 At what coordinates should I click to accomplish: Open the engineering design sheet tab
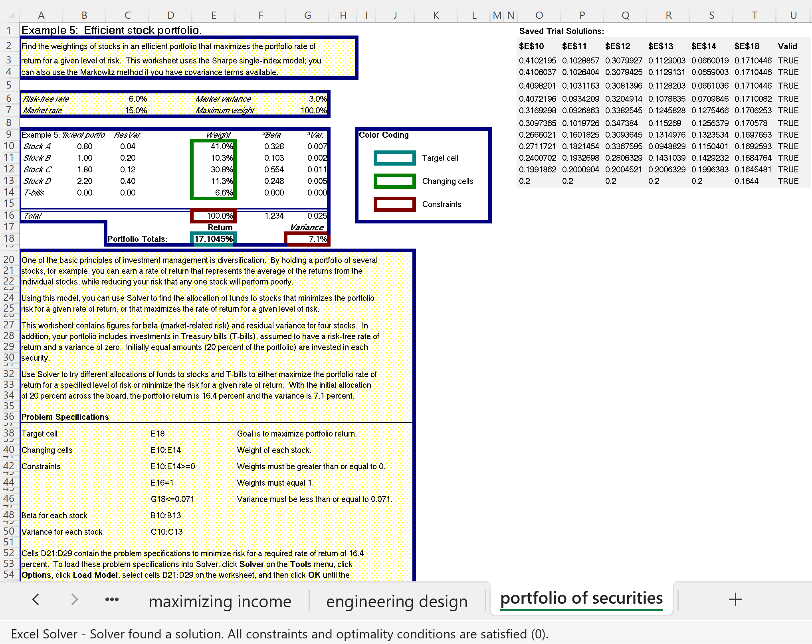point(396,601)
